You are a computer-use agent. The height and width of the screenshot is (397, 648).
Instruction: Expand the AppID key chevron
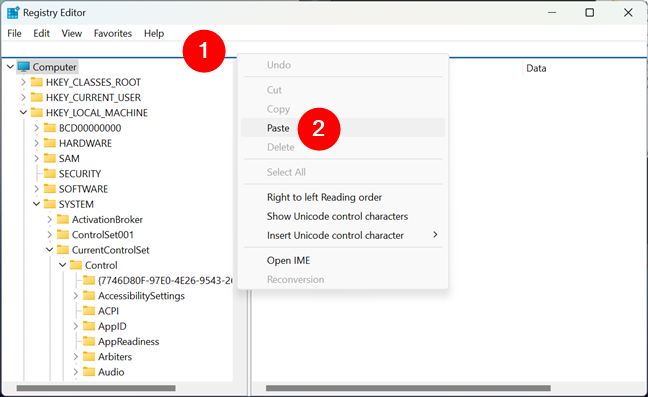tap(76, 326)
